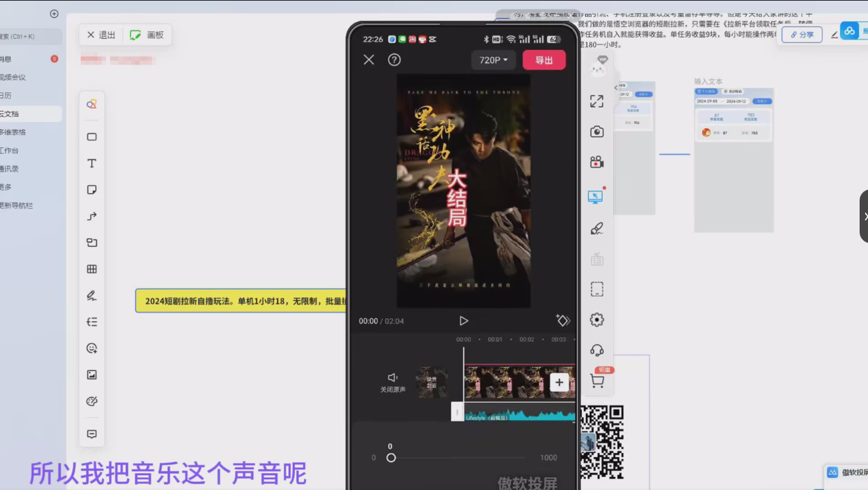Open the shopping cart icon
This screenshot has height=490, width=868.
point(597,381)
